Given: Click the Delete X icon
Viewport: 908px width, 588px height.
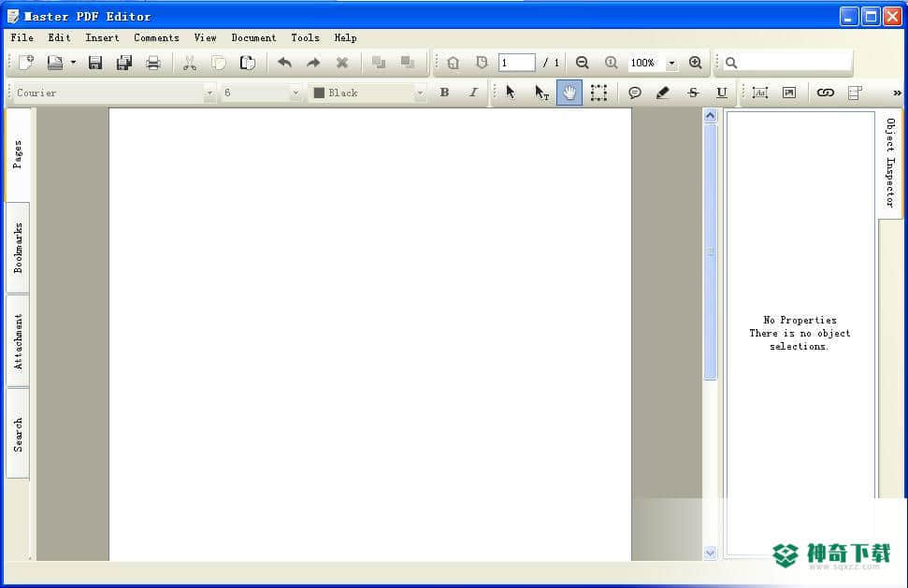Looking at the screenshot, I should click(x=342, y=63).
